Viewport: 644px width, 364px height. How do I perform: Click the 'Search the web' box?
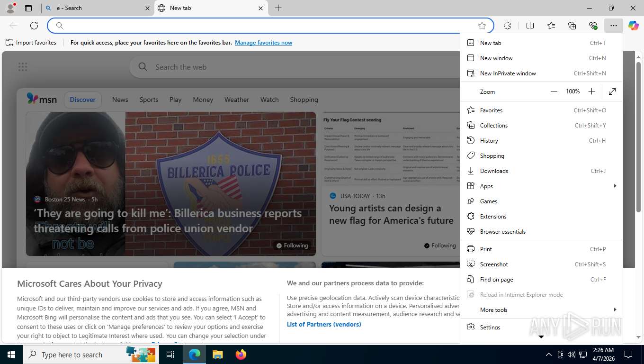294,67
